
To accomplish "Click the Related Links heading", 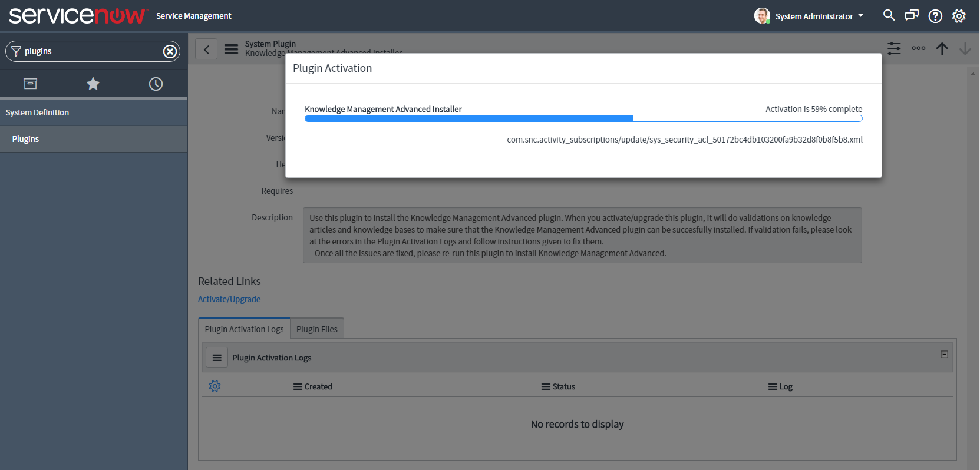I will [x=229, y=282].
